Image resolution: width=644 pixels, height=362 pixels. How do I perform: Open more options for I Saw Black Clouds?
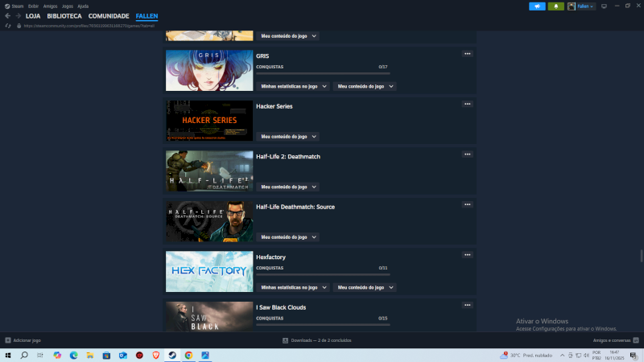point(468,305)
